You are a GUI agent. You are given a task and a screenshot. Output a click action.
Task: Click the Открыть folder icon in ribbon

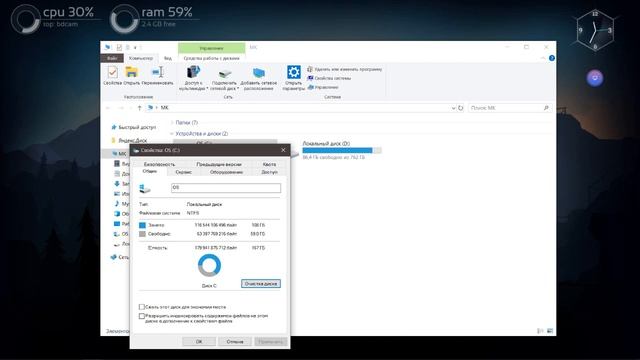pyautogui.click(x=131, y=72)
